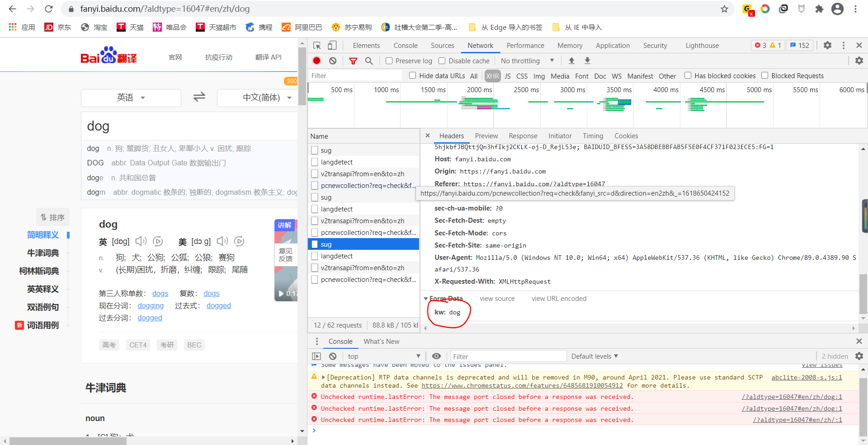Click the dogging word link

pos(151,305)
